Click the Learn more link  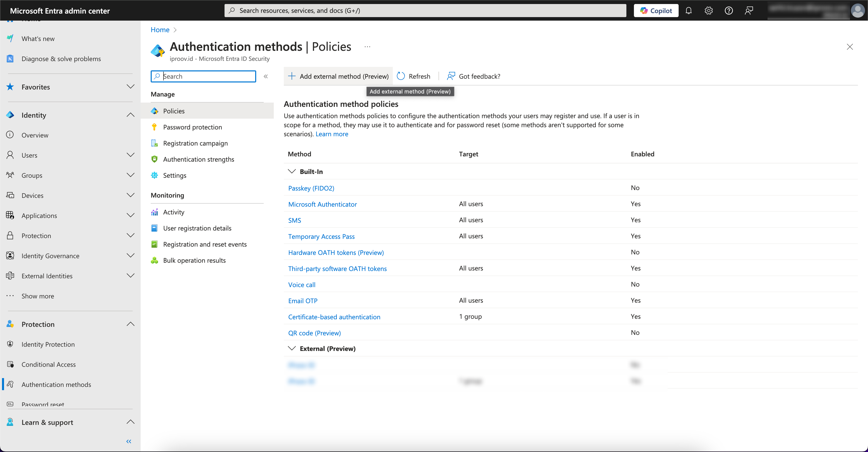point(332,134)
